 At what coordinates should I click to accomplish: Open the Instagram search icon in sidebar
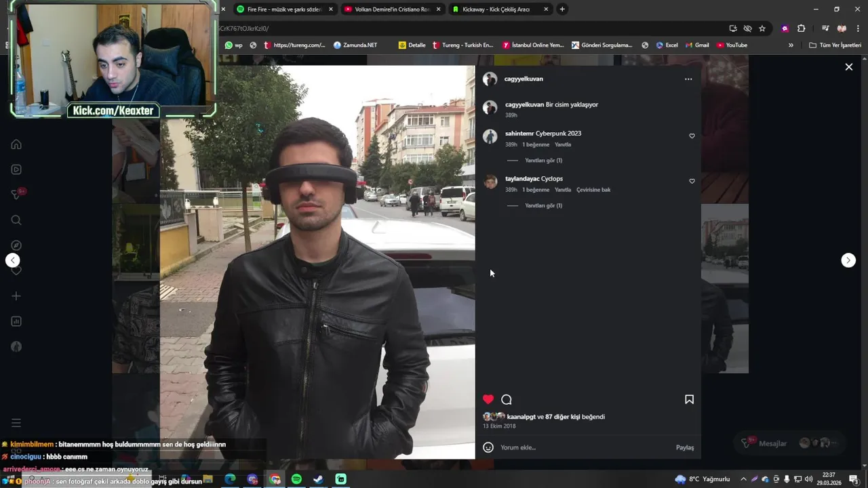tap(16, 220)
